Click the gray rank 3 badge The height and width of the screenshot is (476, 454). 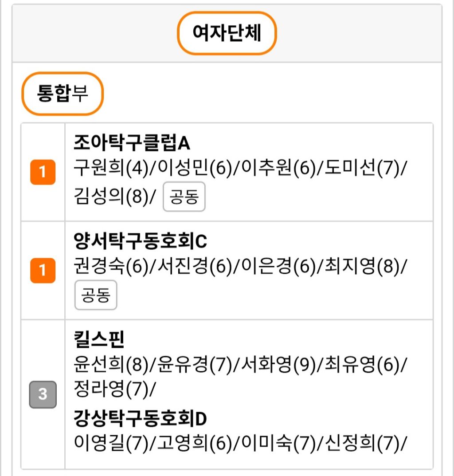(43, 394)
